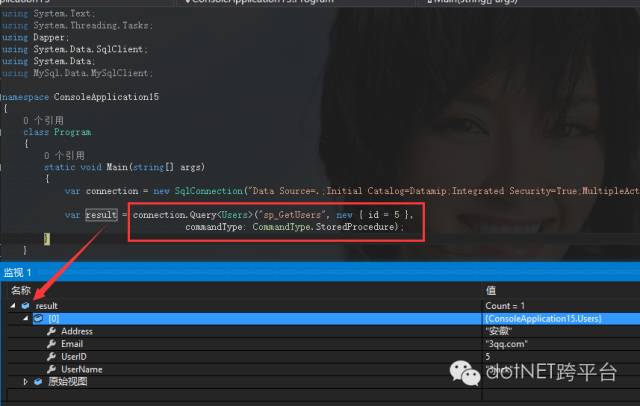
Task: Click the "using Dapper;" line
Action: point(35,37)
